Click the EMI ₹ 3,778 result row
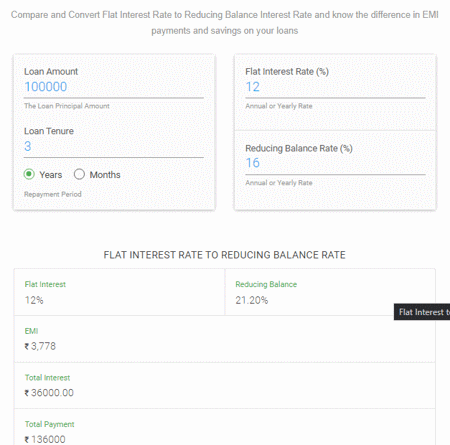This screenshot has width=450, height=445. (225, 339)
